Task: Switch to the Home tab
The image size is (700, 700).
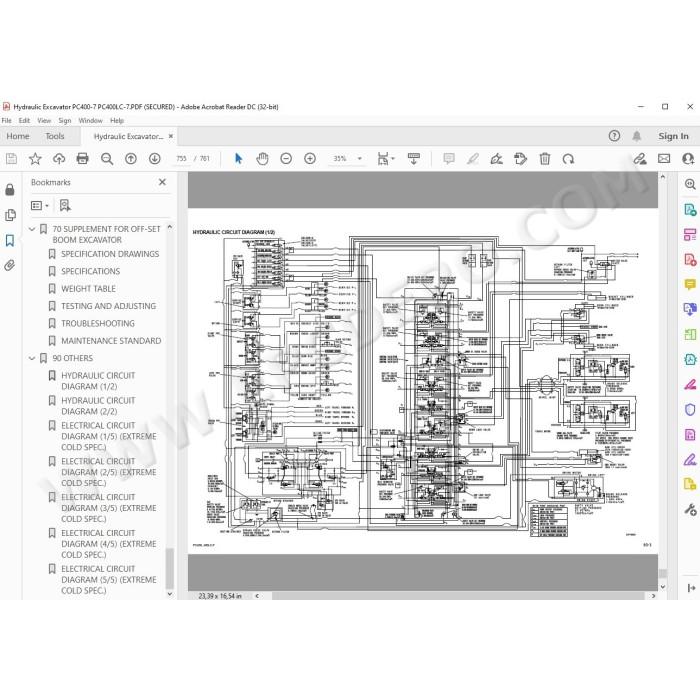Action: tap(18, 136)
